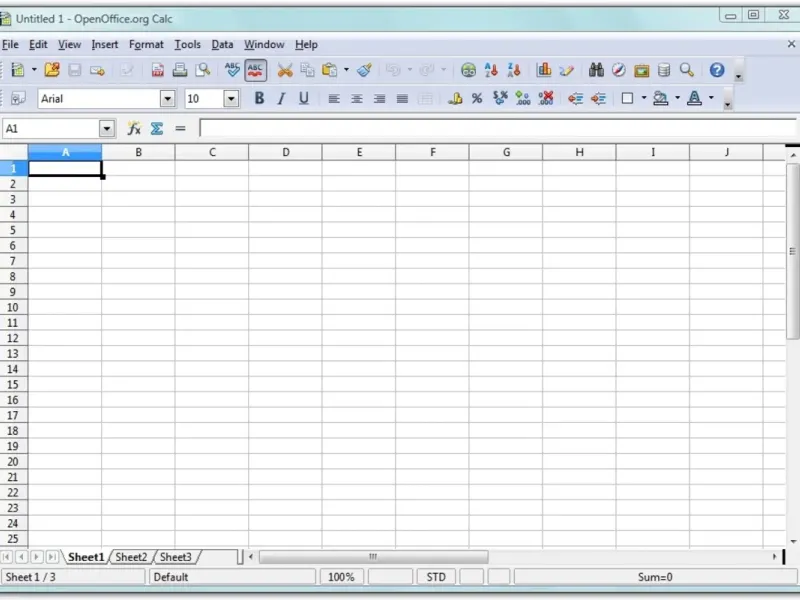Sort Ascending icon
The width and height of the screenshot is (800, 600).
pos(491,70)
